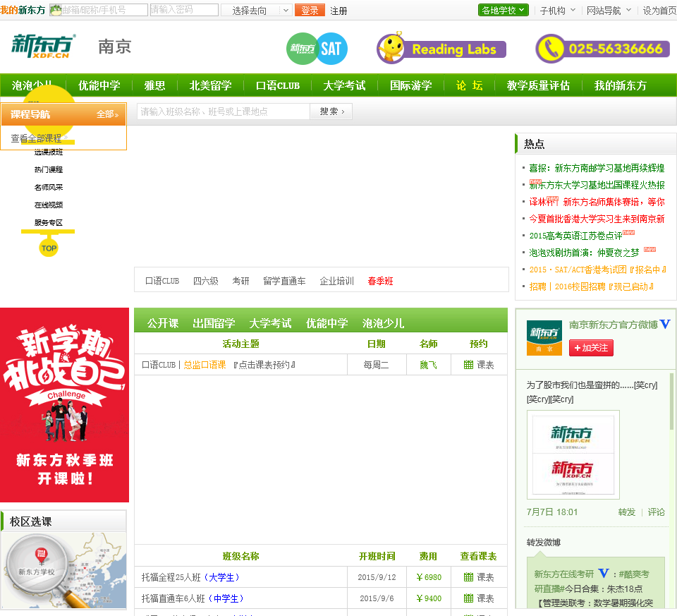This screenshot has width=677, height=616.
Task: Click sidebar 选课报班 link
Action: tap(49, 152)
